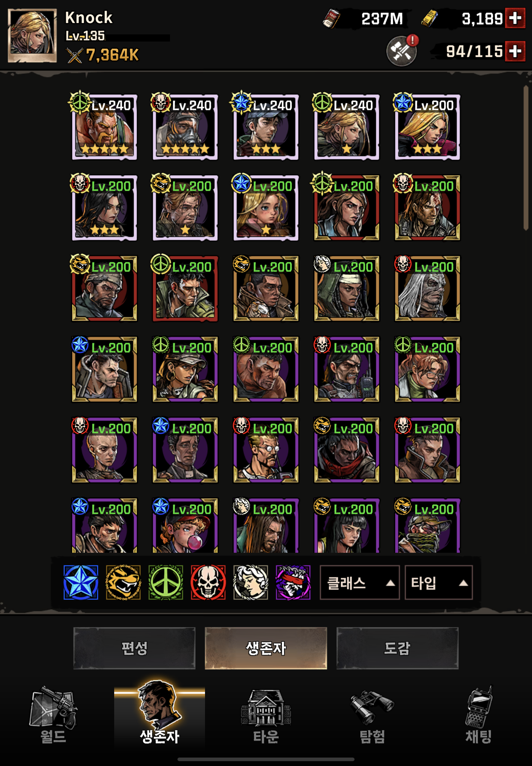Toggle the blue star faction filter
The height and width of the screenshot is (766, 532).
(x=81, y=582)
